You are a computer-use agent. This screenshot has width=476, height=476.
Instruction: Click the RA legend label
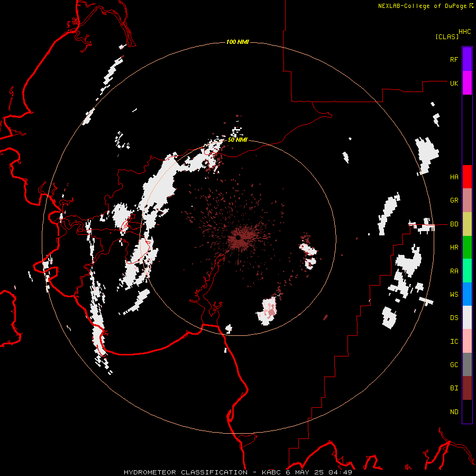click(x=454, y=271)
